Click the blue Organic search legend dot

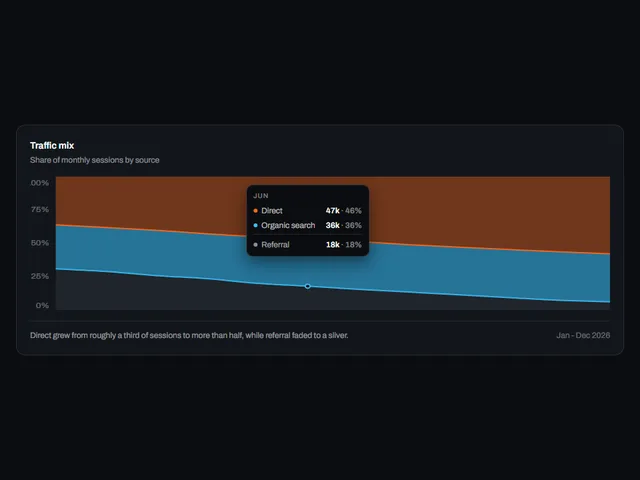click(x=256, y=225)
